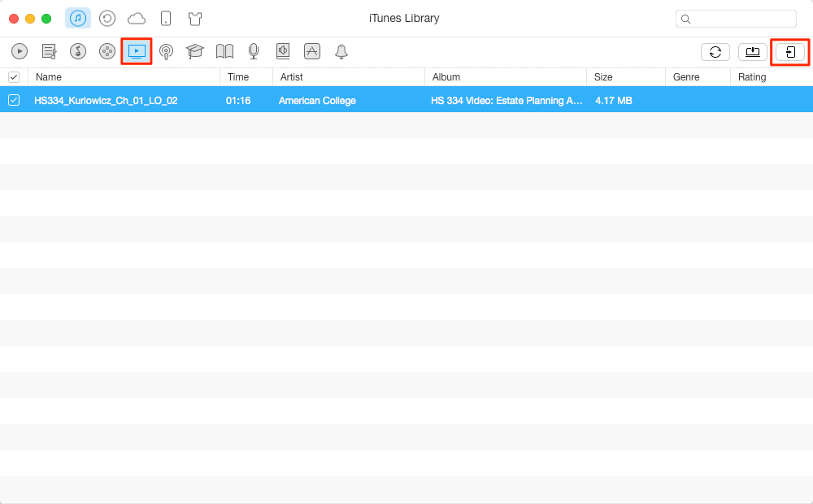Click the American College artist cell
Viewport: 813px width, 504px height.
click(x=317, y=101)
